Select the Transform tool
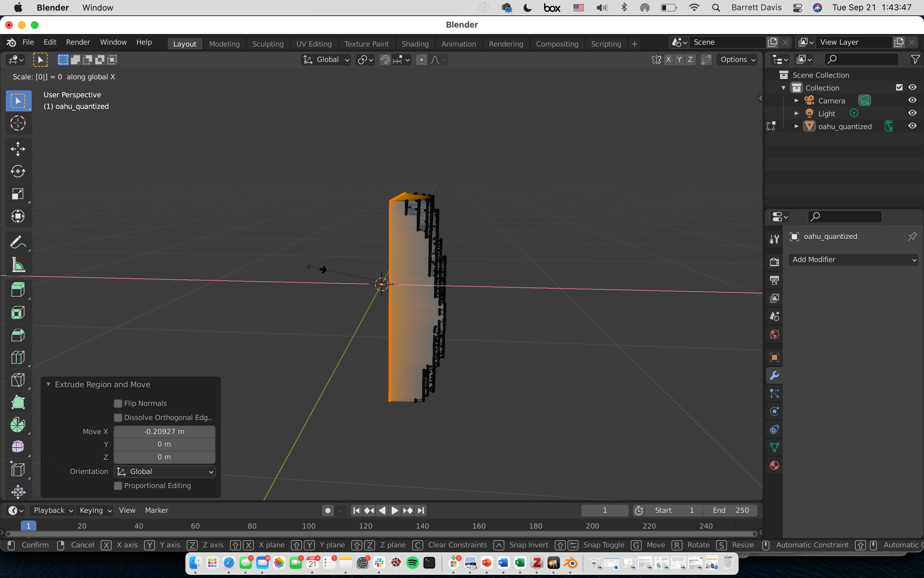 pyautogui.click(x=18, y=216)
